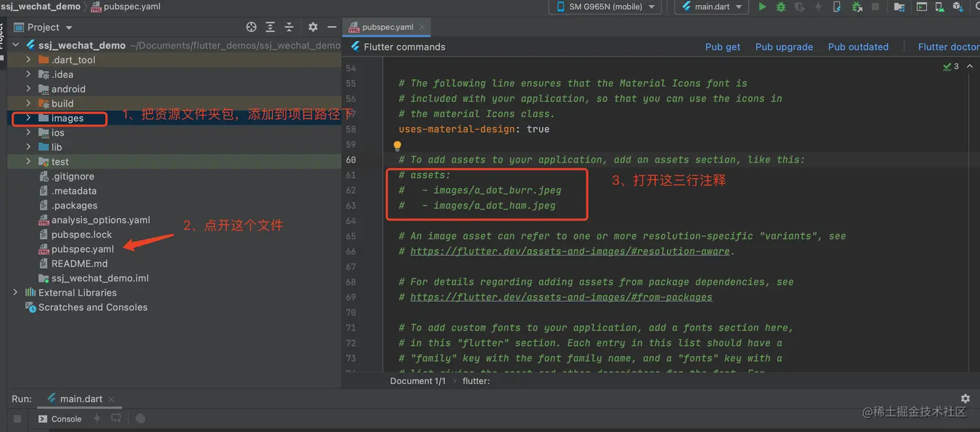Screen dimensions: 980x432
Task: Click the flutter: breadcrumb at editor bottom
Action: coord(476,381)
